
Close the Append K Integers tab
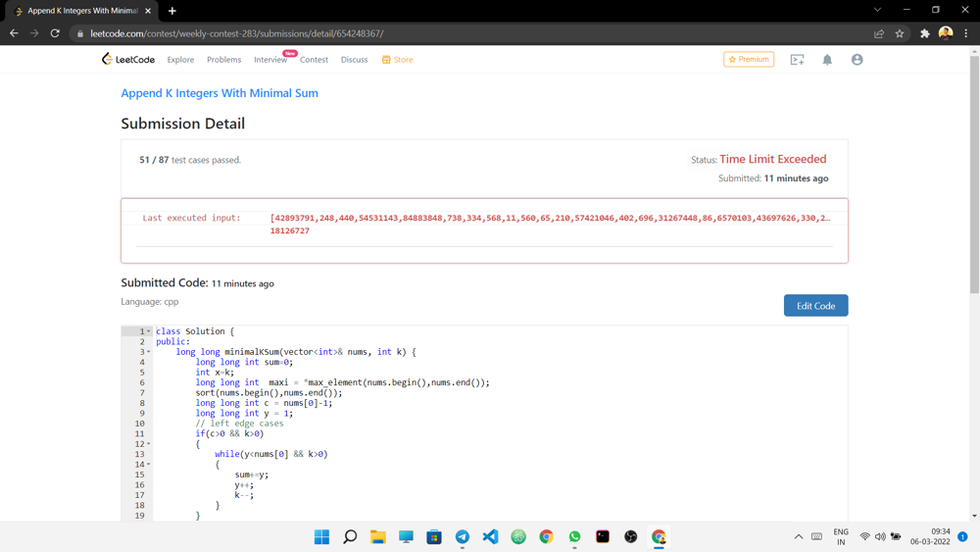[x=148, y=11]
